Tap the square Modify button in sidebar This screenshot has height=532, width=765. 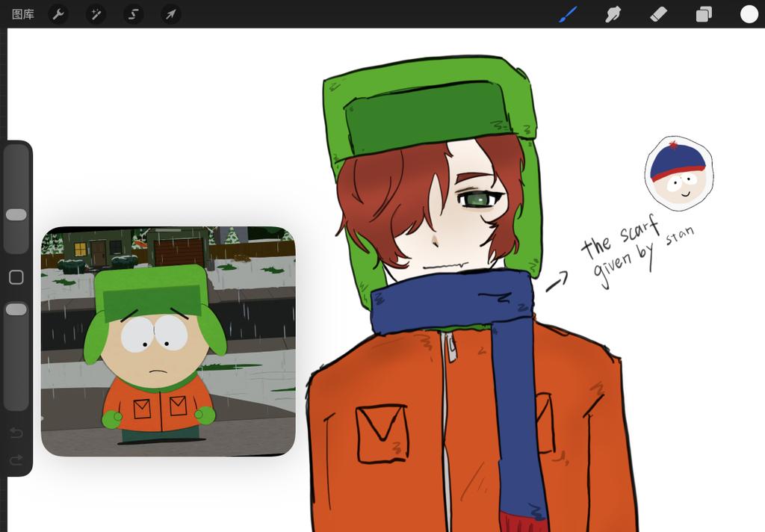[x=16, y=277]
